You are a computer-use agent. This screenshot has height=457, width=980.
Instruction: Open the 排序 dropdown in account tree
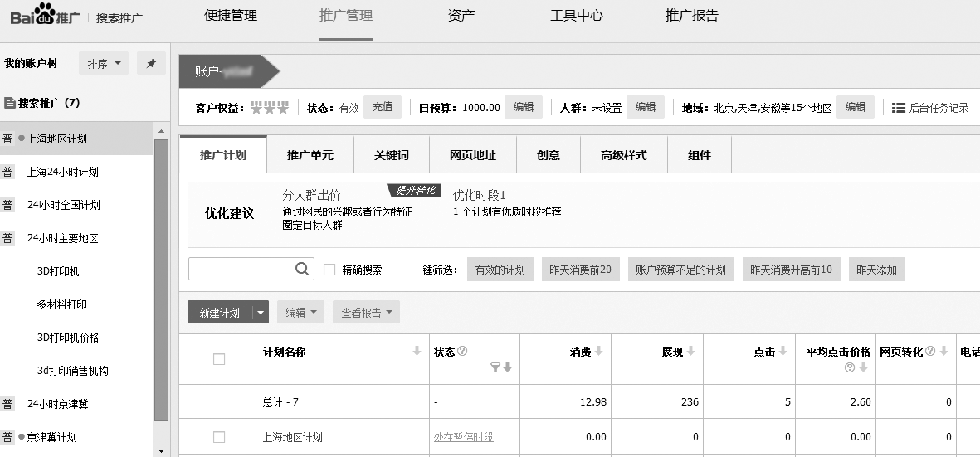click(104, 64)
